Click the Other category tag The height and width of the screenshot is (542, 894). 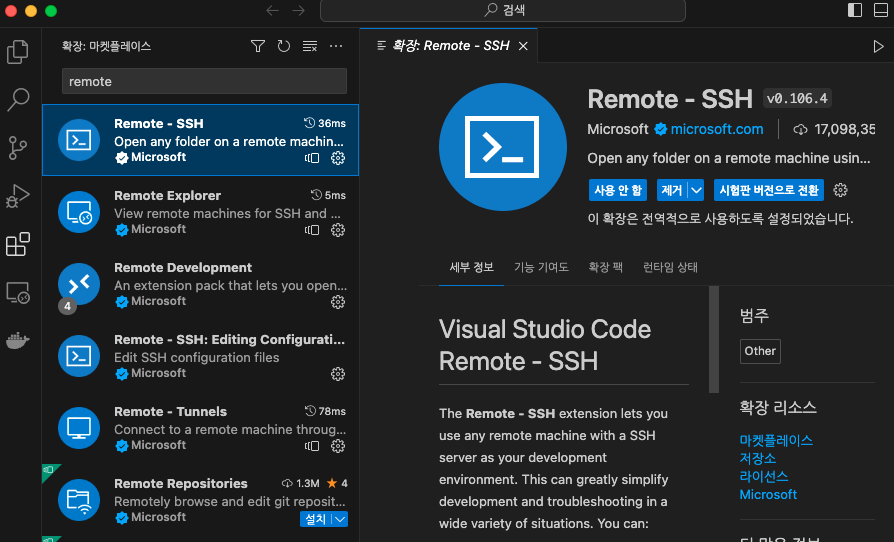[760, 351]
